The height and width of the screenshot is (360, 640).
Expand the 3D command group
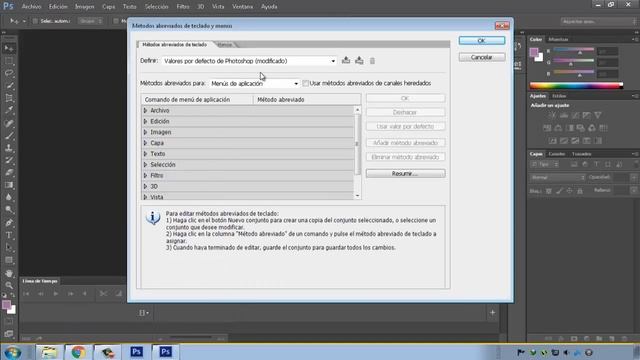[145, 186]
